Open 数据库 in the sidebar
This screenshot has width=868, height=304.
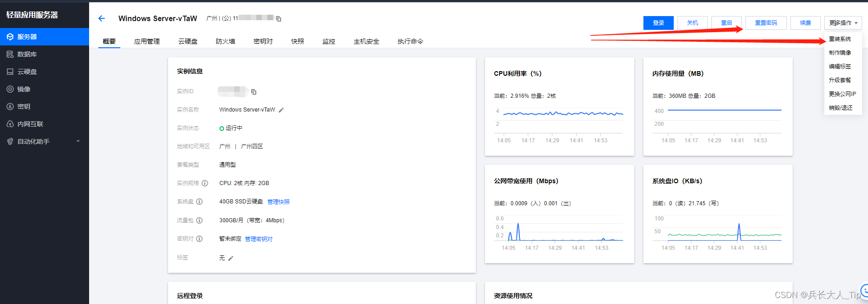[x=45, y=54]
